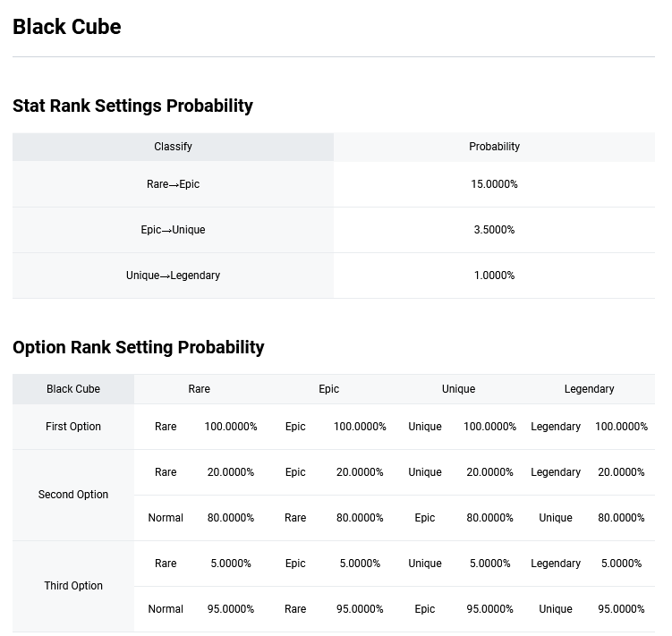Click the 15.0000% probability value
Viewport: 672px width, 636px height.
coord(494,184)
